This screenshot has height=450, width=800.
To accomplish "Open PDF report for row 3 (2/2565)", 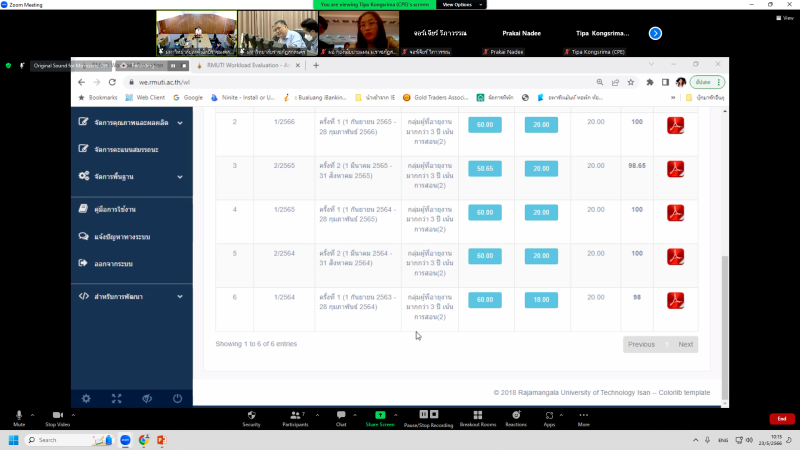I will [676, 168].
